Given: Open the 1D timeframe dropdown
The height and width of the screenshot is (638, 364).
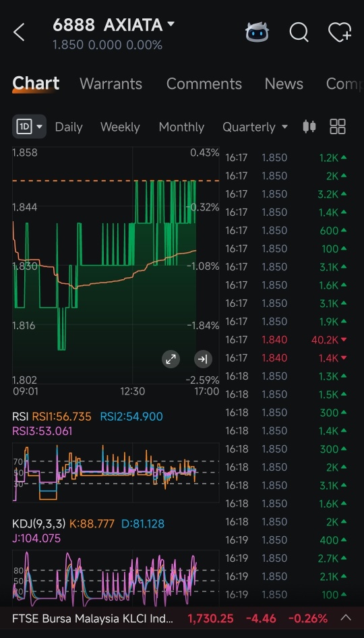Looking at the screenshot, I should pos(29,127).
